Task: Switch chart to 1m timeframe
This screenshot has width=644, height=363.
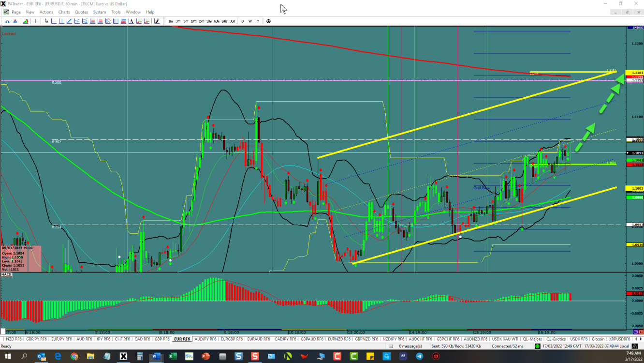Action: [170, 21]
